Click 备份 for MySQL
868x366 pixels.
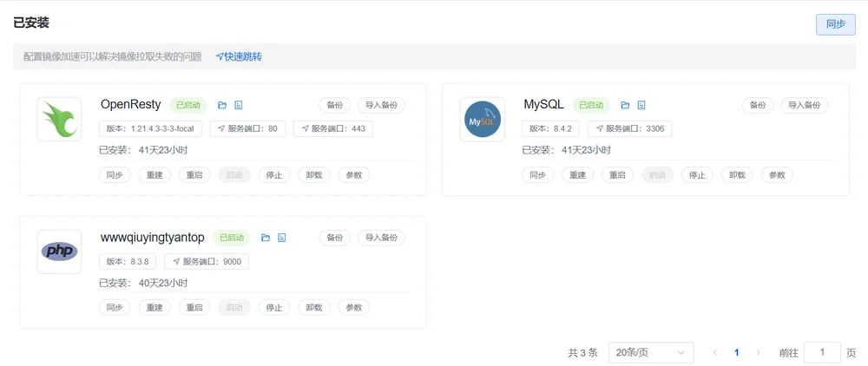tap(758, 105)
